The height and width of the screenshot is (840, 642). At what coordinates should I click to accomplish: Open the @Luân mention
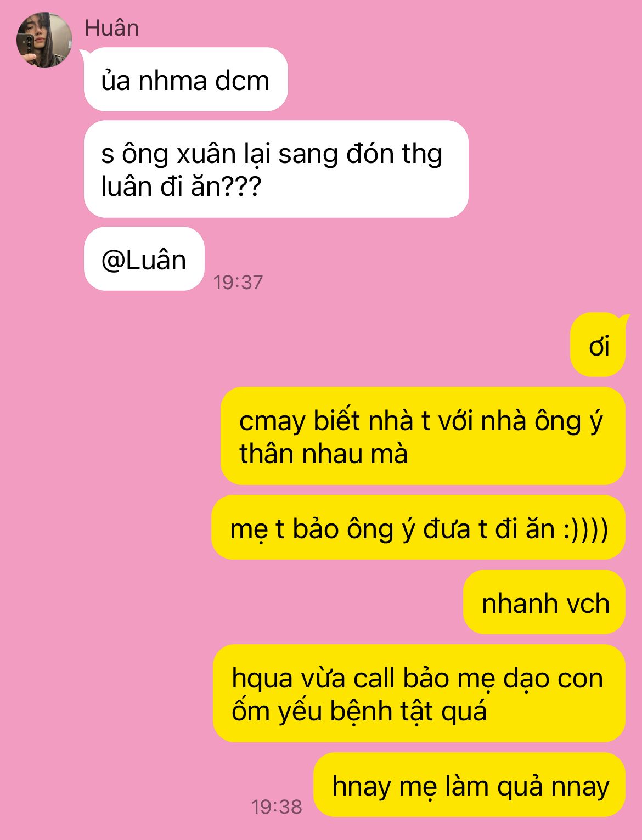[144, 259]
